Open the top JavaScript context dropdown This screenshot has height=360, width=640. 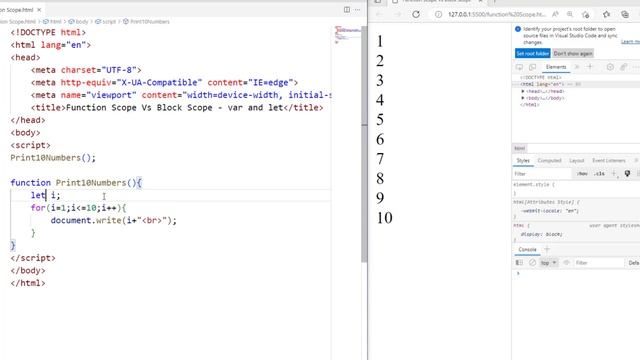tap(549, 263)
